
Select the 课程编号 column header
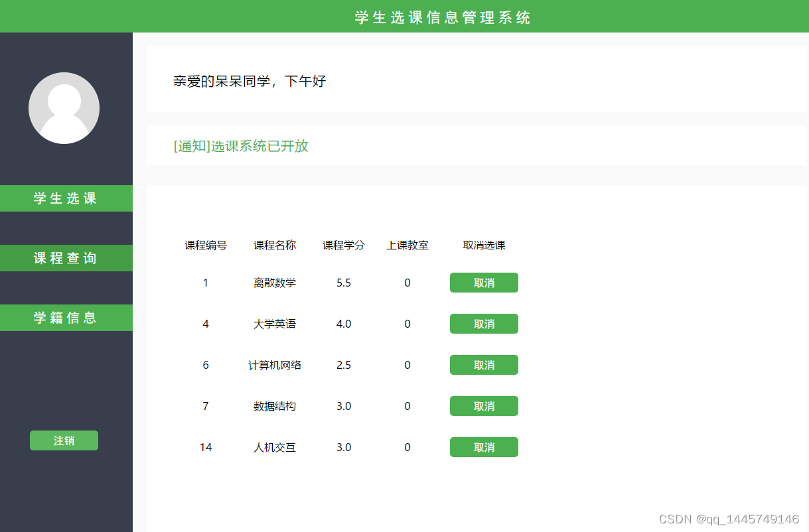coord(206,245)
